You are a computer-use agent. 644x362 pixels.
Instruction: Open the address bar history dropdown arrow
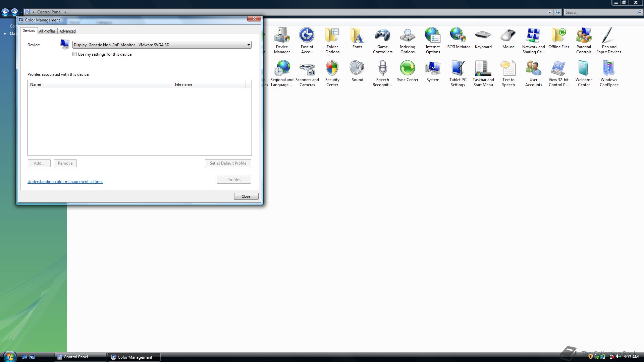point(550,12)
